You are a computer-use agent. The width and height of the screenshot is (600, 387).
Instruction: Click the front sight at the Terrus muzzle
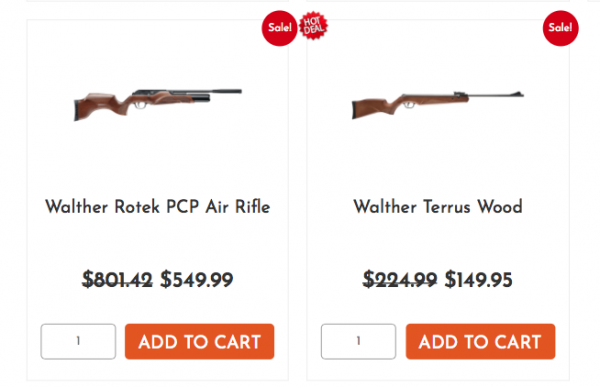tap(518, 93)
